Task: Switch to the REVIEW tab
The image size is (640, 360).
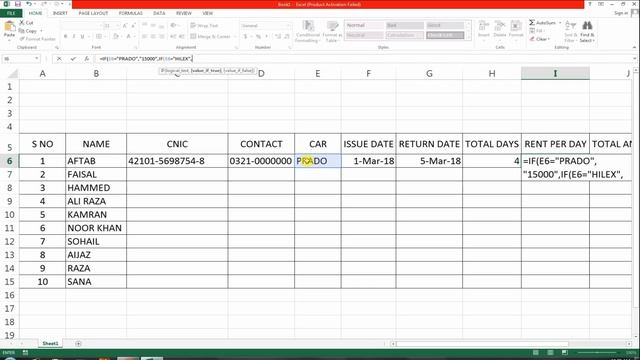Action: pyautogui.click(x=184, y=13)
